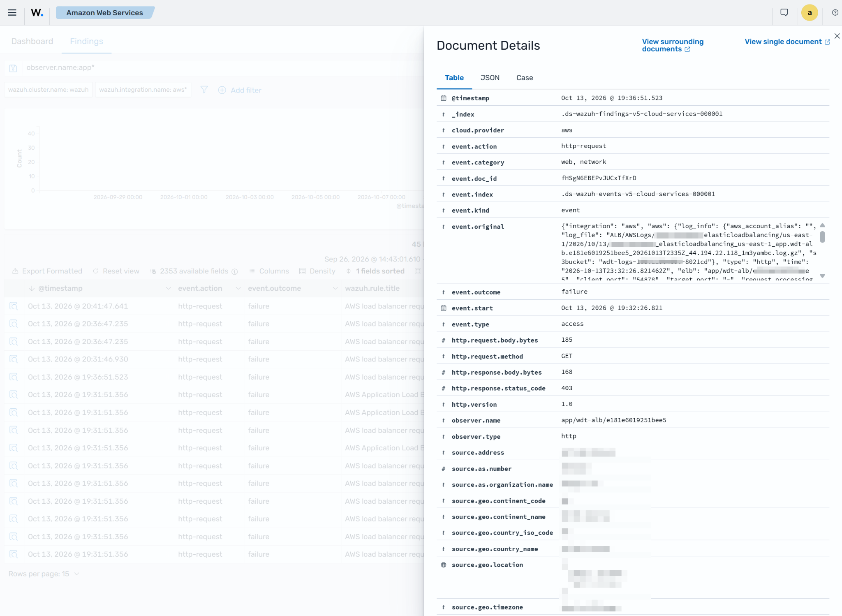This screenshot has width=842, height=616.
Task: Click the observer.name:app* query input
Action: [222, 67]
